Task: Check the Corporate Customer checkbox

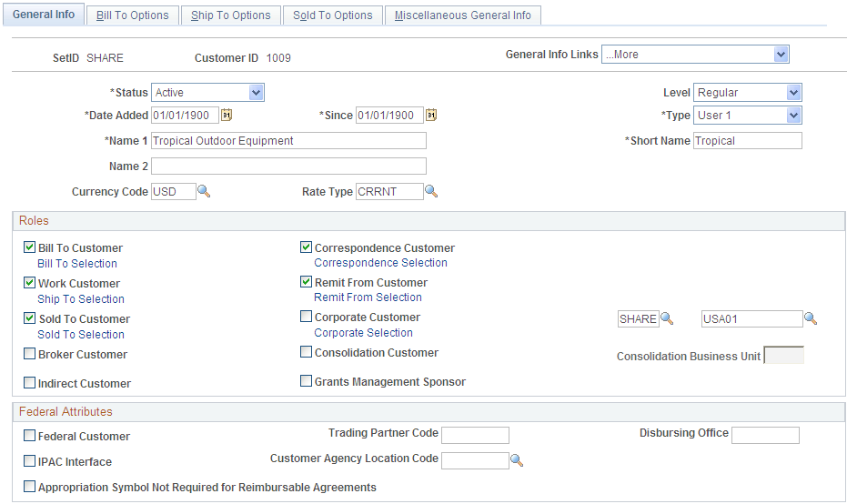Action: pos(307,317)
